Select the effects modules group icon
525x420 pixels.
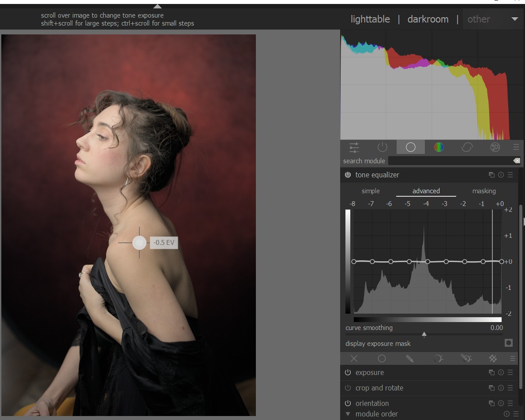[495, 147]
